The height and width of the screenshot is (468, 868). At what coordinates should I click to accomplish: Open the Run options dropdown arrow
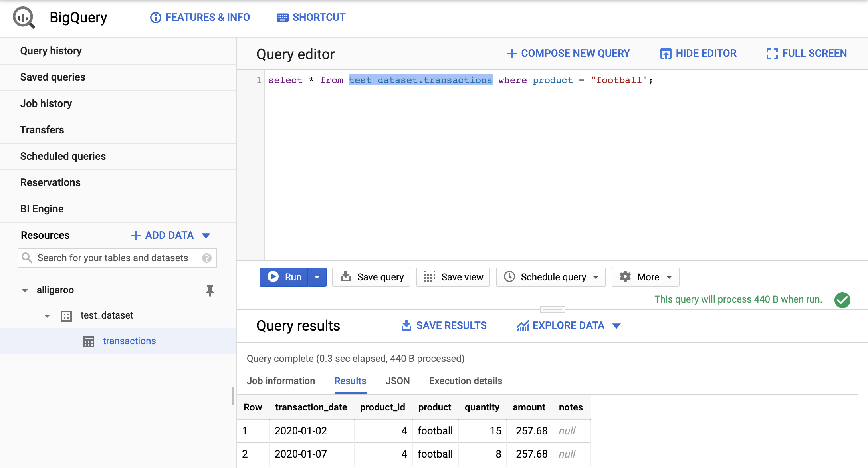tap(317, 277)
